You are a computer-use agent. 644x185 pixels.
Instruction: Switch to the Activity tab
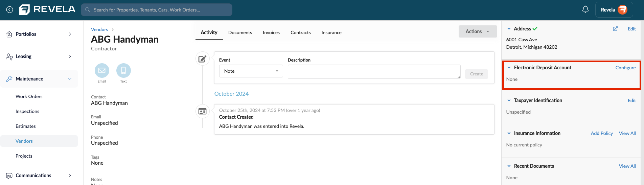[x=209, y=32]
